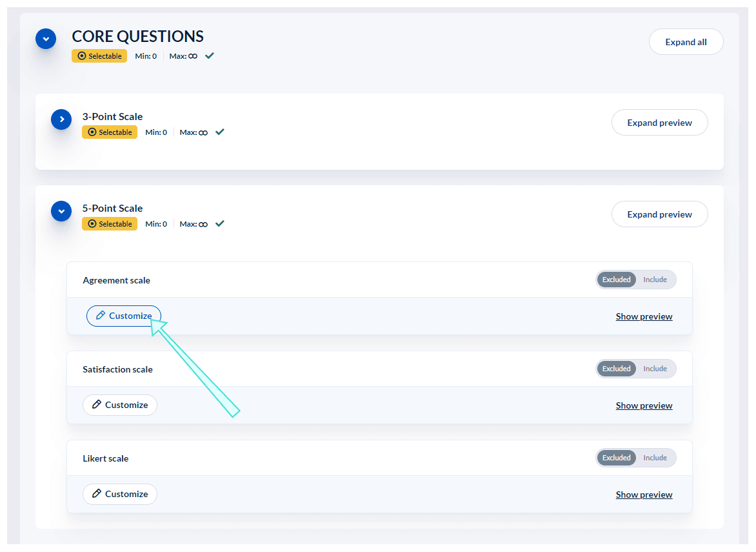Screen dimensions: 756x552
Task: Show preview of Likert scale
Action: (x=644, y=495)
